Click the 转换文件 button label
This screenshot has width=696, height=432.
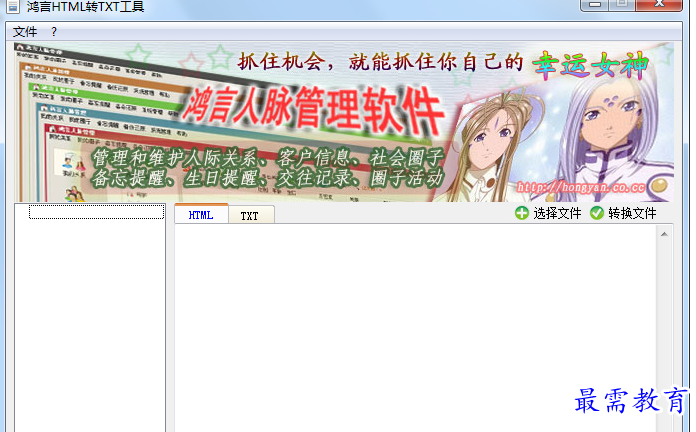[x=632, y=214]
